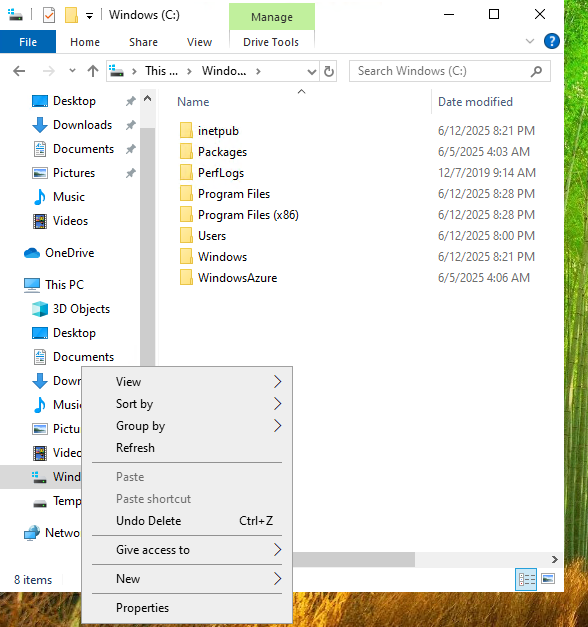Open the Group by submenu
The image size is (588, 627).
coord(187,426)
